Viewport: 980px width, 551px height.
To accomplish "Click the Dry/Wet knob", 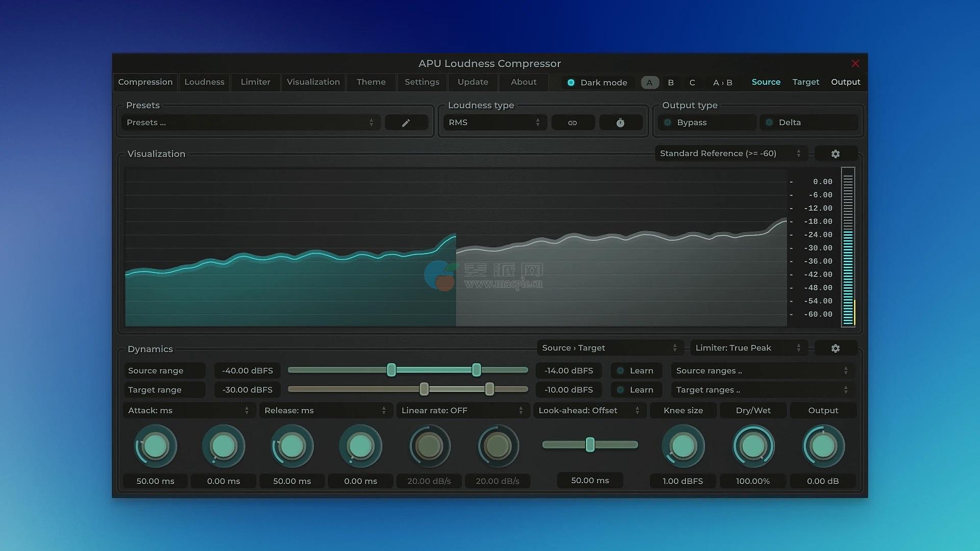I will pyautogui.click(x=753, y=447).
